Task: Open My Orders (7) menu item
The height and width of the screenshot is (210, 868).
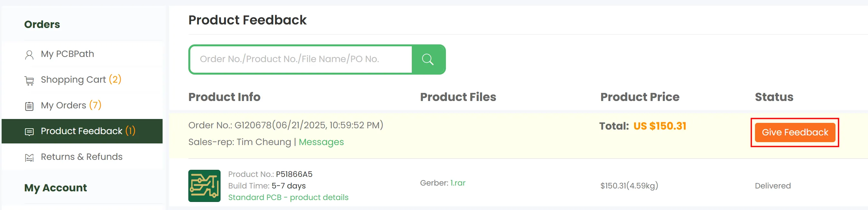Action: coord(71,105)
